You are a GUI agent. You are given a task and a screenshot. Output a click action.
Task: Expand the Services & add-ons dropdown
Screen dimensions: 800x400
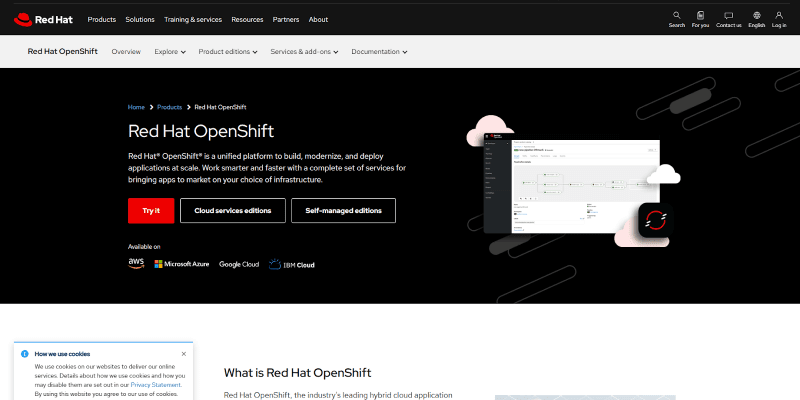[304, 52]
